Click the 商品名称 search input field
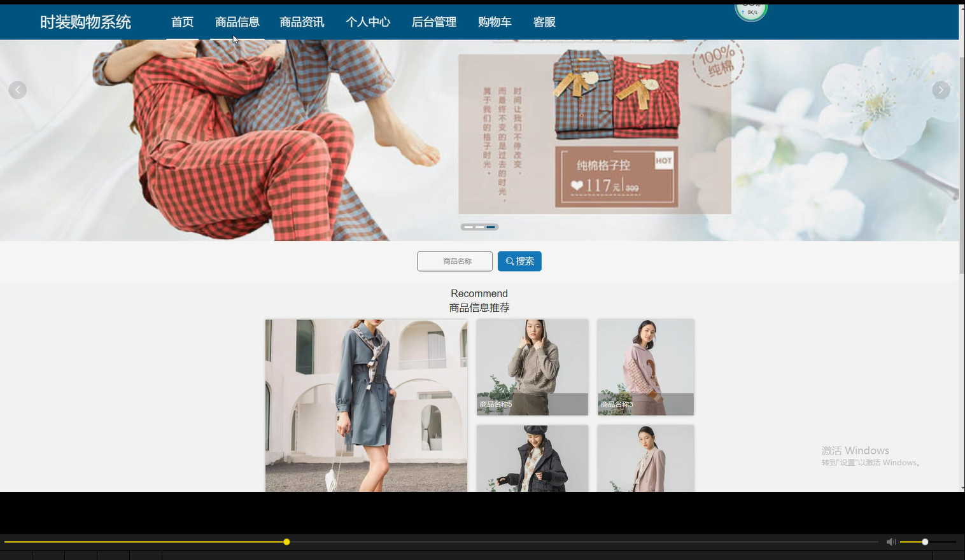 tap(454, 261)
